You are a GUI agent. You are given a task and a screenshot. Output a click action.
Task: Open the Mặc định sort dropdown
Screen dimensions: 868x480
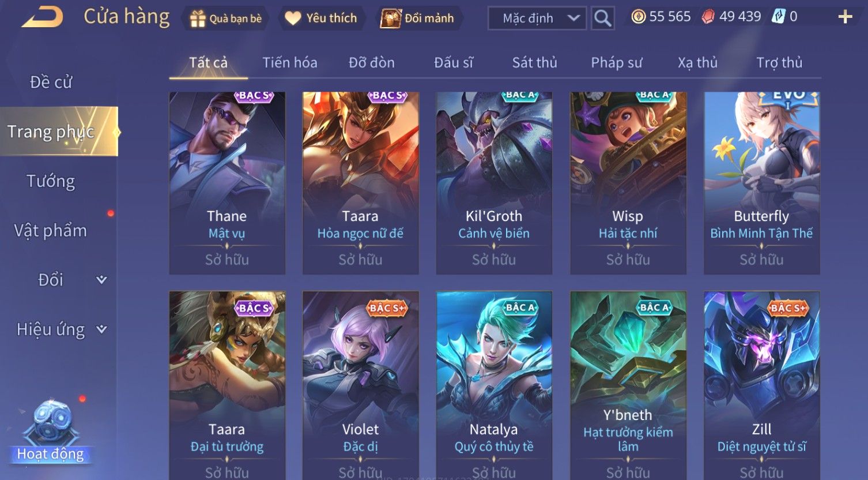pos(537,18)
